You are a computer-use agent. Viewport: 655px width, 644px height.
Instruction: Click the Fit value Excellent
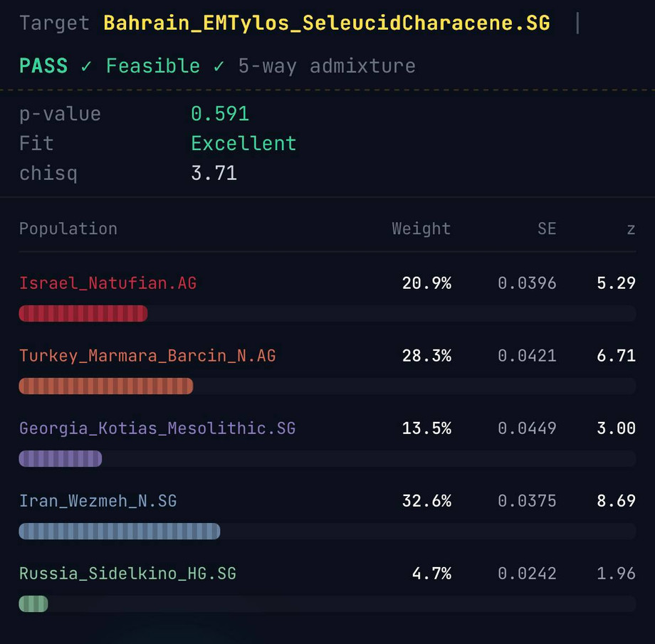[x=243, y=143]
